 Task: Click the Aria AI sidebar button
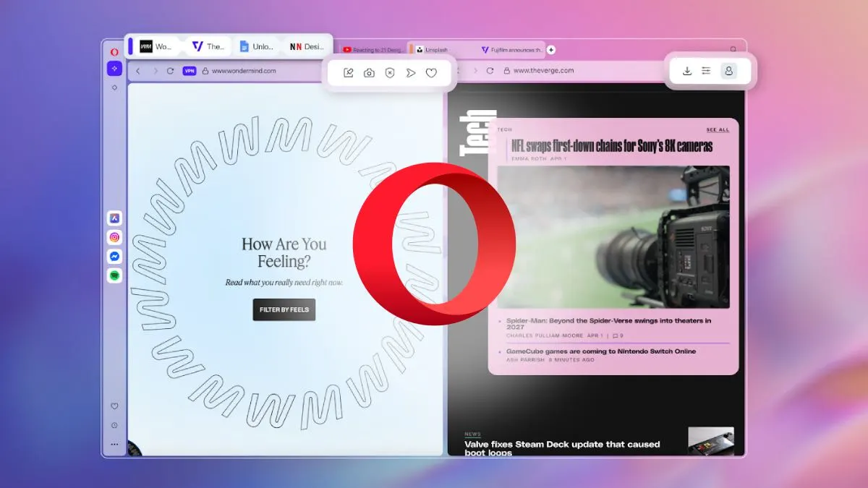click(114, 69)
